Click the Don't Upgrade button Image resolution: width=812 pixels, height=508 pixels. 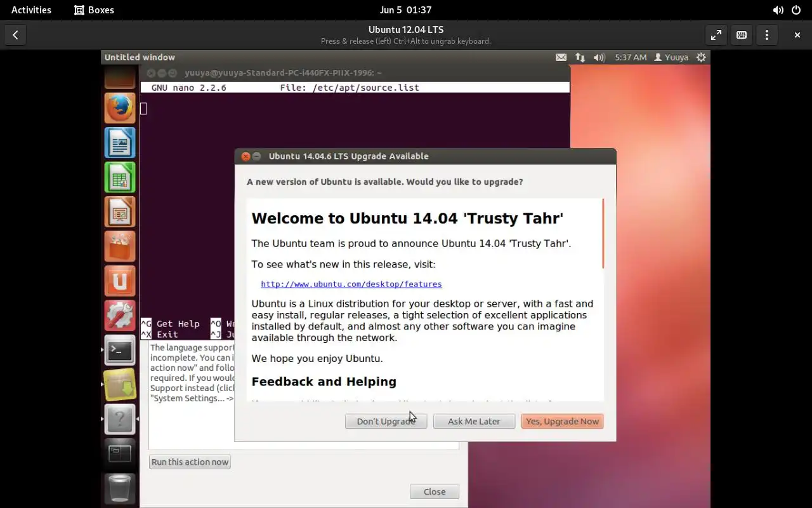pyautogui.click(x=386, y=421)
